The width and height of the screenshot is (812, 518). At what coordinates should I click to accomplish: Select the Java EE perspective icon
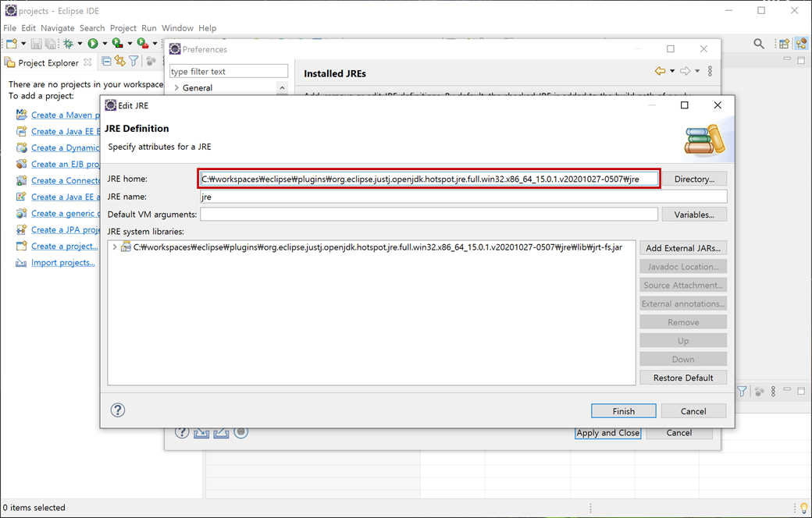[801, 44]
